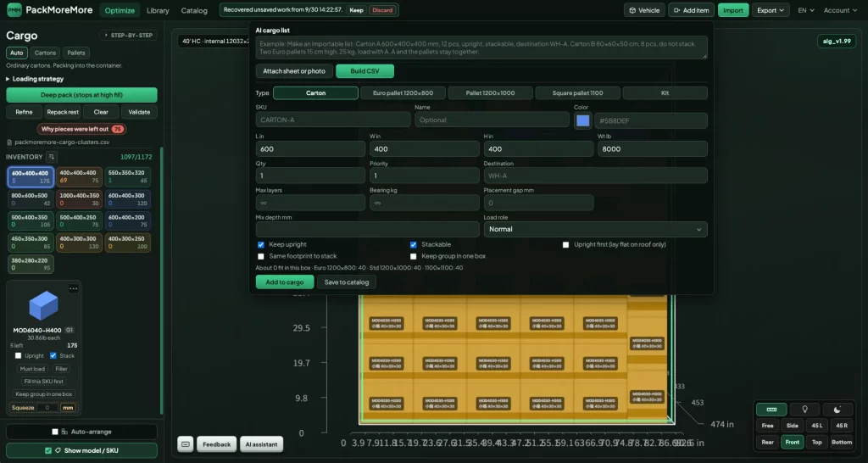The height and width of the screenshot is (463, 868).
Task: Select the 1000×400×350 inventory tile
Action: [79, 199]
